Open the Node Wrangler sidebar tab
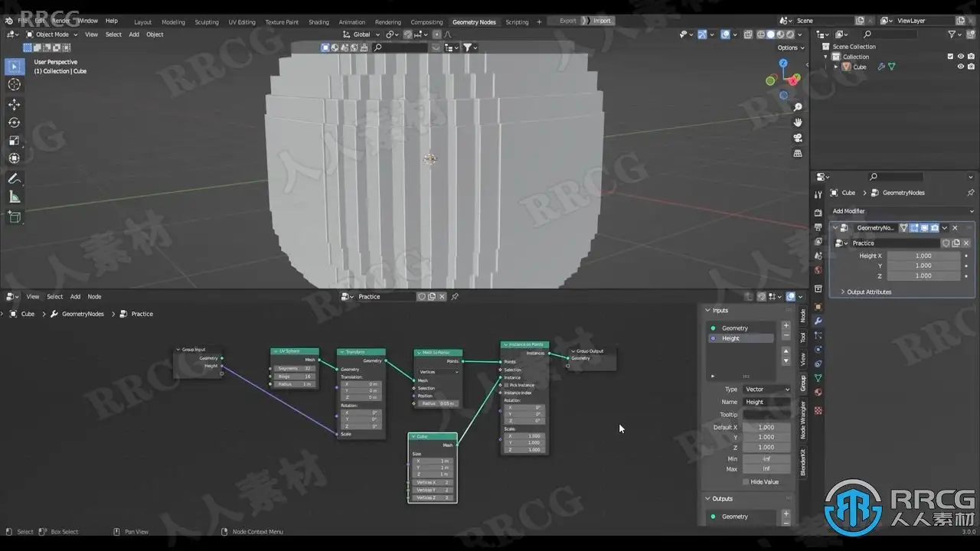The width and height of the screenshot is (980, 551). pyautogui.click(x=802, y=422)
